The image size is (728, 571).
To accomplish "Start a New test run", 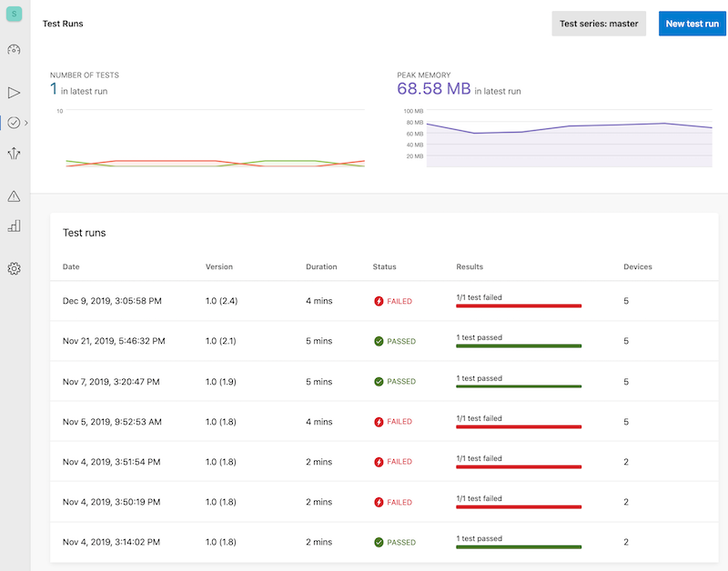I will tap(691, 24).
